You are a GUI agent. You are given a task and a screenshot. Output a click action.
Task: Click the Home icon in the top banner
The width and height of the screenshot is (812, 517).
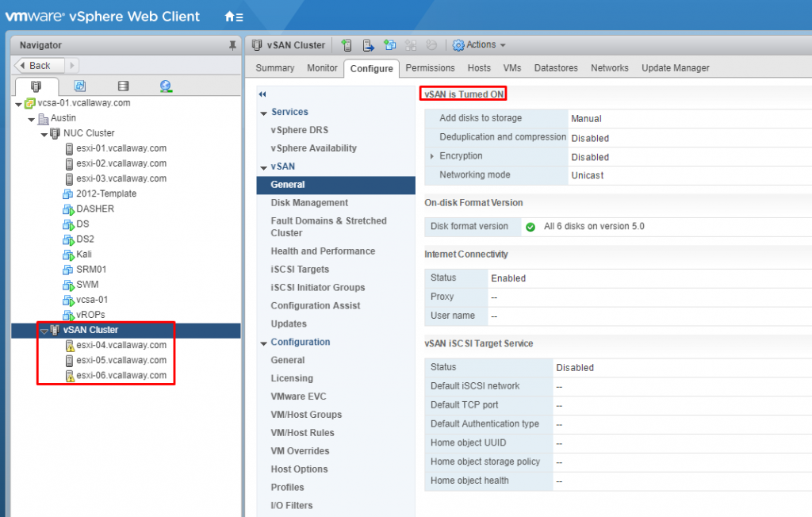pos(226,15)
